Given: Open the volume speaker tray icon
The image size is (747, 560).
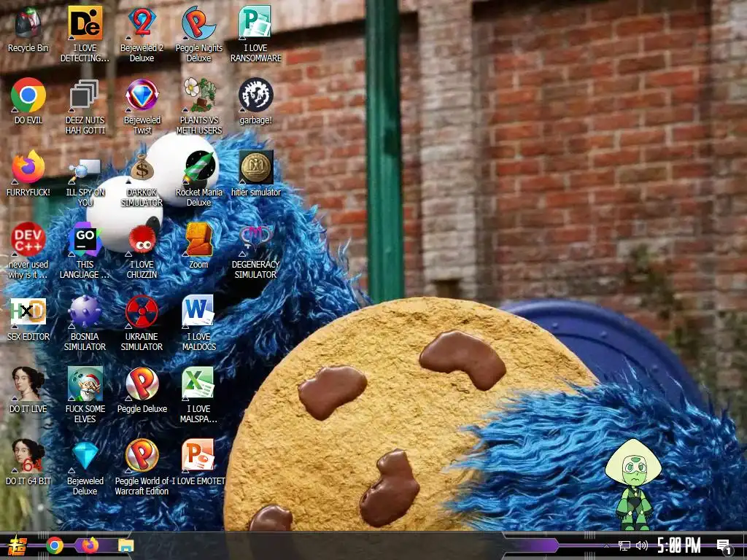Looking at the screenshot, I should [642, 545].
